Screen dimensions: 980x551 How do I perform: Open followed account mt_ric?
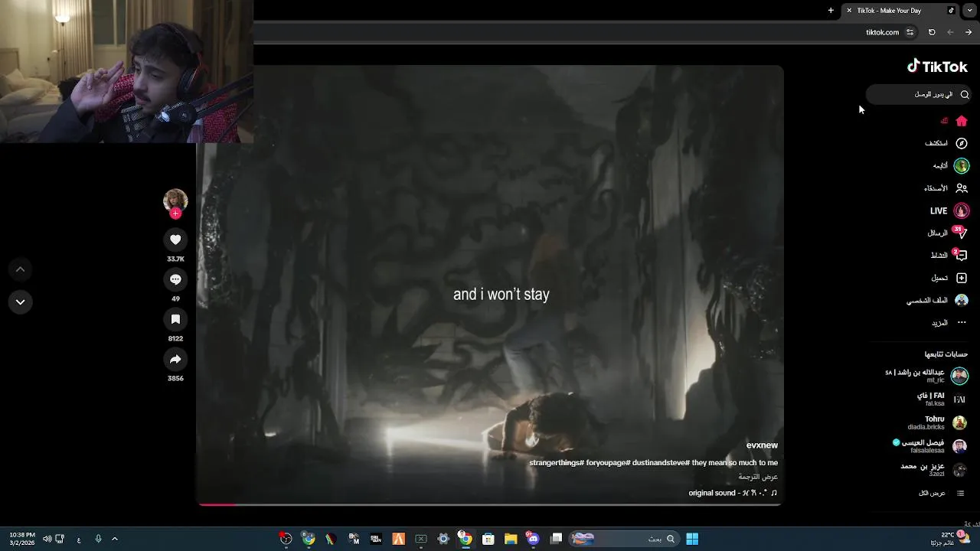[x=926, y=376]
